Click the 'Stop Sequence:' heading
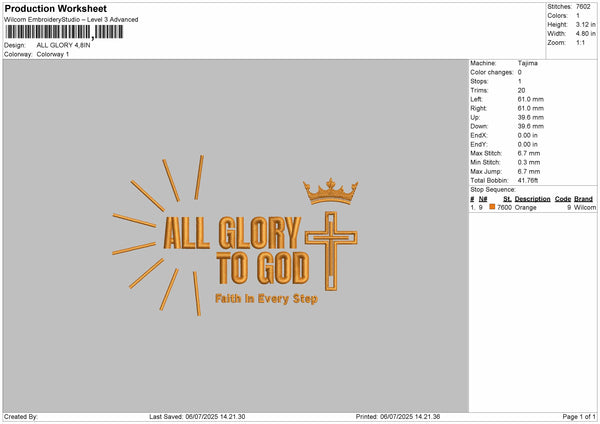 [493, 190]
